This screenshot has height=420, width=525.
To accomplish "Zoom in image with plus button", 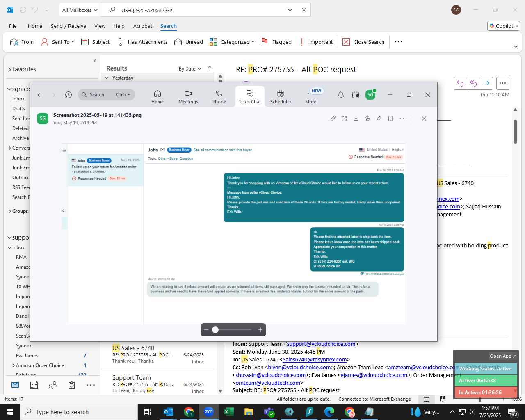I will (260, 330).
